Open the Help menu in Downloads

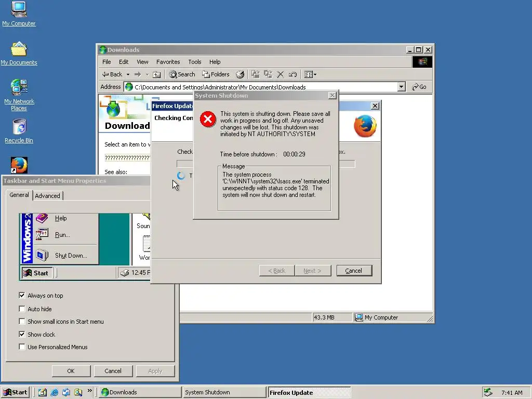tap(215, 62)
